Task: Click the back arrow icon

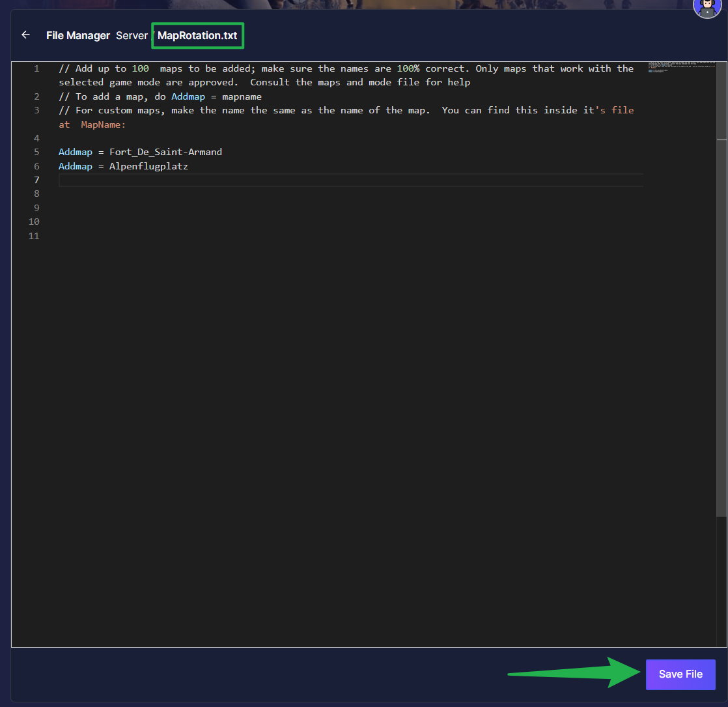Action: click(x=25, y=35)
